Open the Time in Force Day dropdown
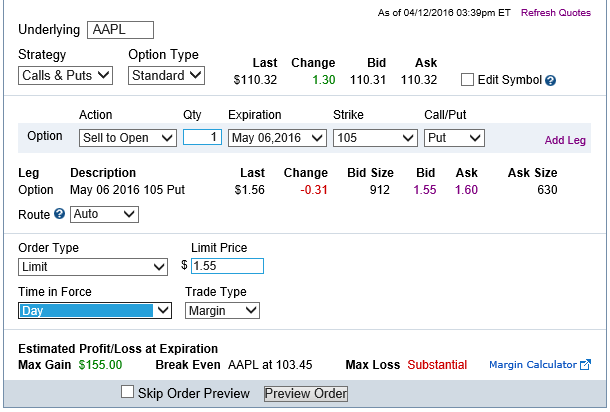Viewport: 610px width, 412px height. click(x=95, y=310)
